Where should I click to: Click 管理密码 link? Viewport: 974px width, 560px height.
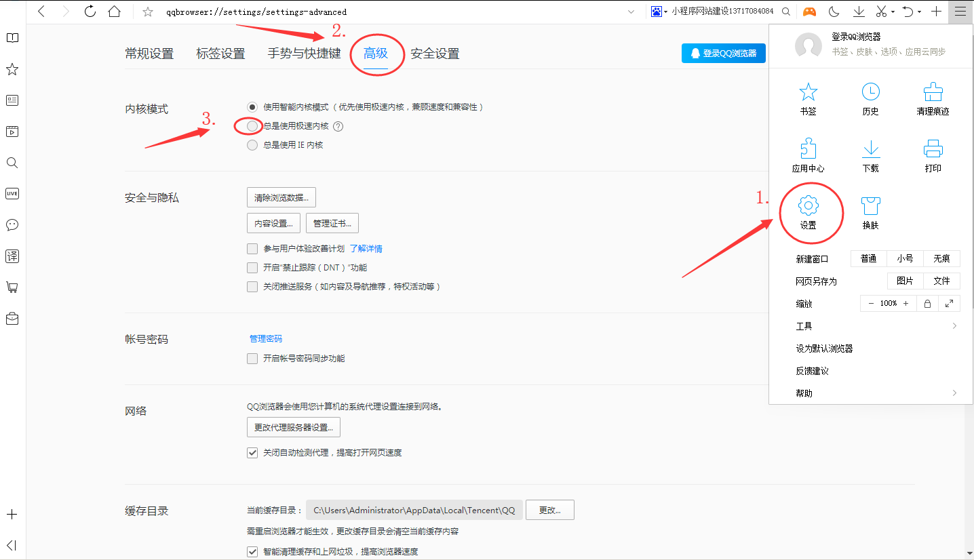[x=265, y=338]
